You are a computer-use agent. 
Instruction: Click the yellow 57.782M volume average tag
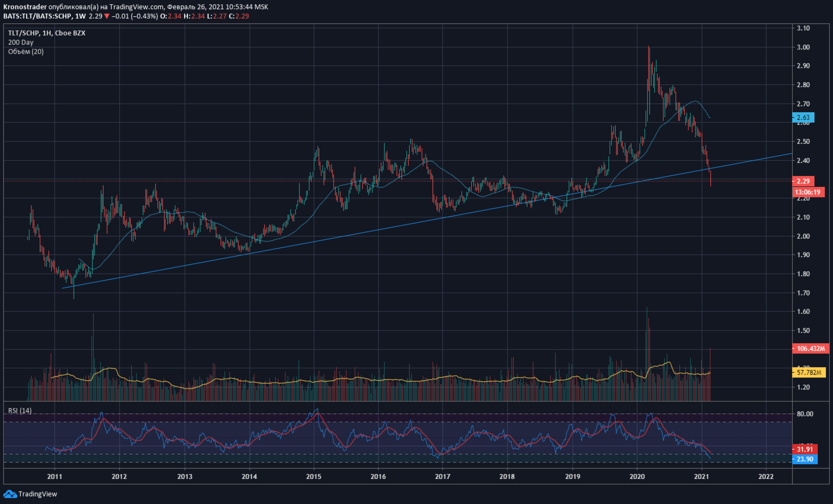(x=809, y=373)
